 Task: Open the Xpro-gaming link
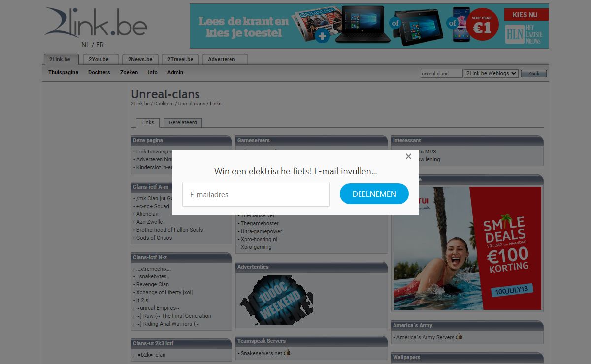(x=256, y=247)
